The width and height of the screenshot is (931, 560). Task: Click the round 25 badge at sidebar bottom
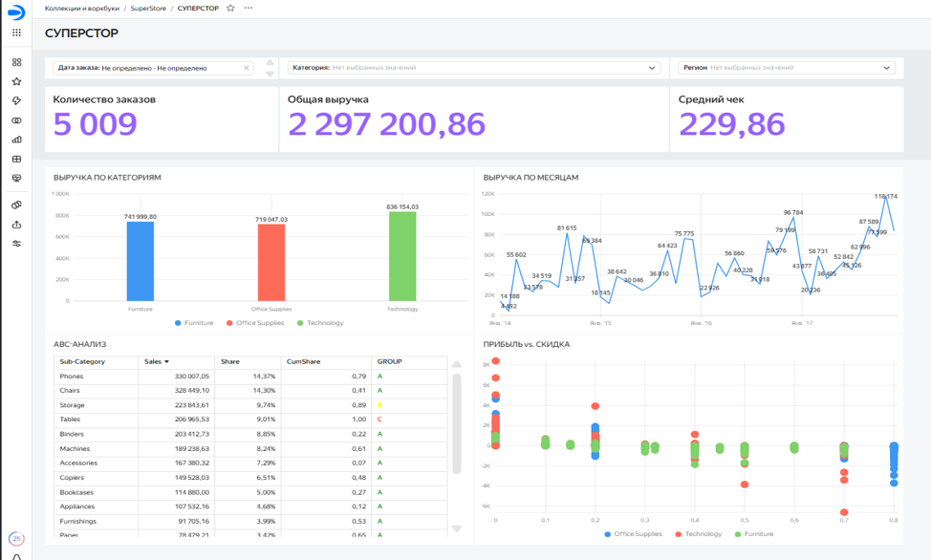(16, 539)
